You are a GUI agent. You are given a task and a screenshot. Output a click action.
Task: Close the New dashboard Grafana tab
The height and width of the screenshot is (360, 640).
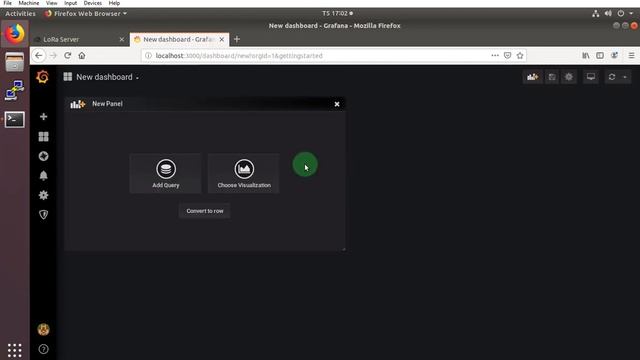click(222, 40)
